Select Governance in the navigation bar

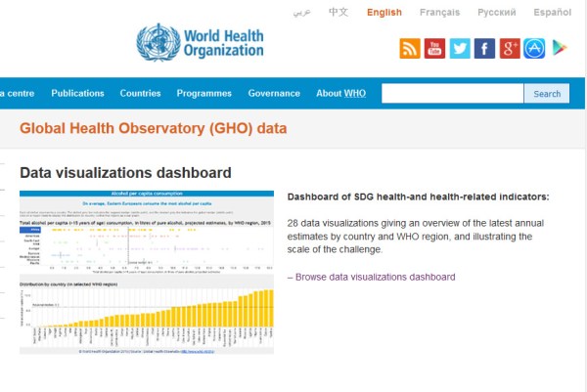tap(274, 94)
